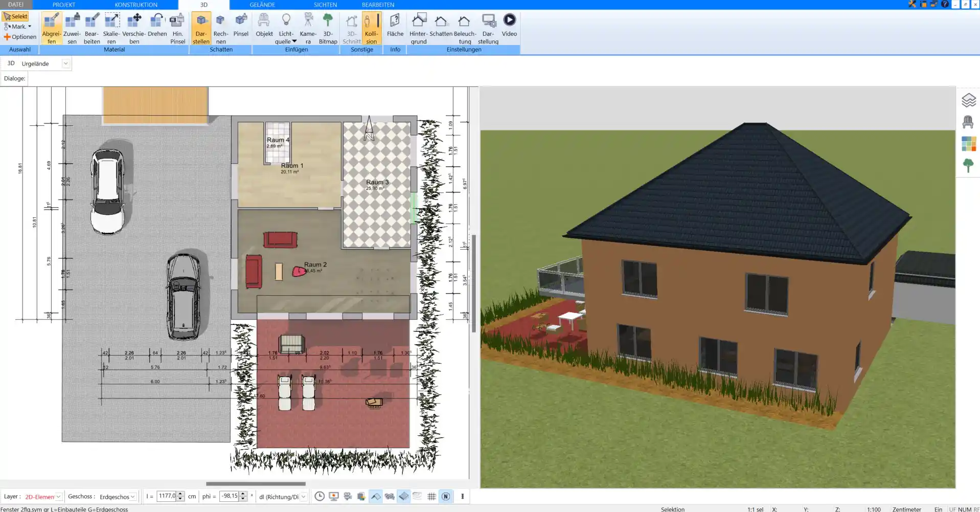The image size is (980, 512).
Task: Click the monitor presentation icon
Action: coord(334,496)
